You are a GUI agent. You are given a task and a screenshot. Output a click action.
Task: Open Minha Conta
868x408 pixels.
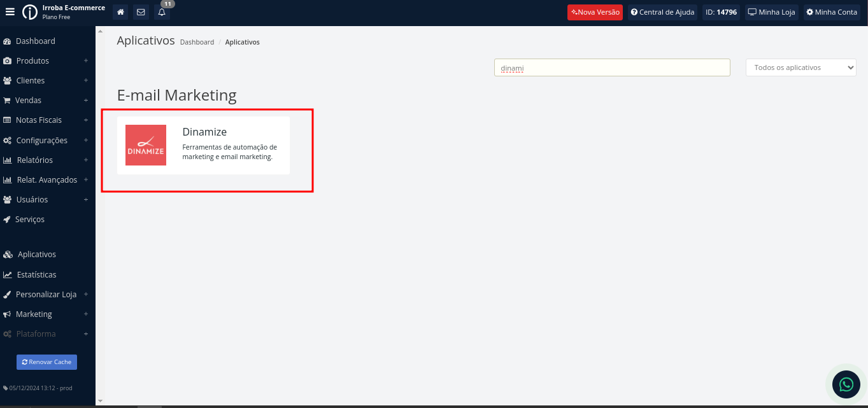coord(832,12)
